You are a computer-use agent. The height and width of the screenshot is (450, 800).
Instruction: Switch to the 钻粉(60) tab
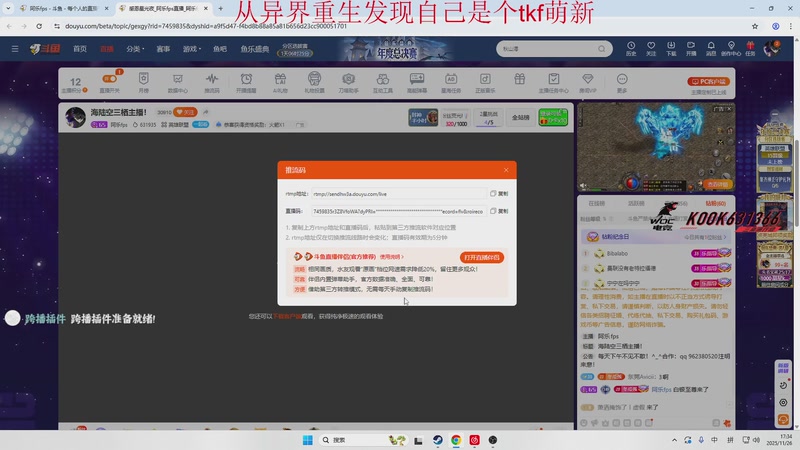[x=715, y=204]
